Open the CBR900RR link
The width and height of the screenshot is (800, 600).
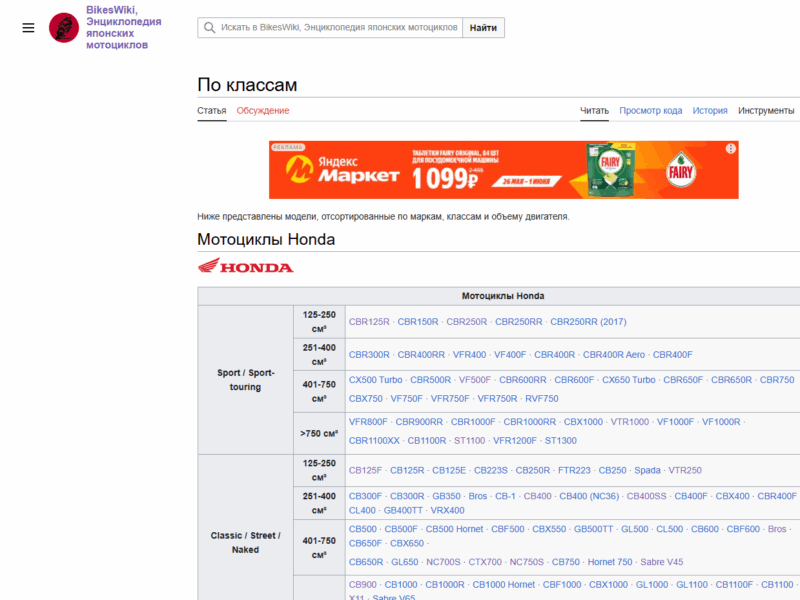419,422
